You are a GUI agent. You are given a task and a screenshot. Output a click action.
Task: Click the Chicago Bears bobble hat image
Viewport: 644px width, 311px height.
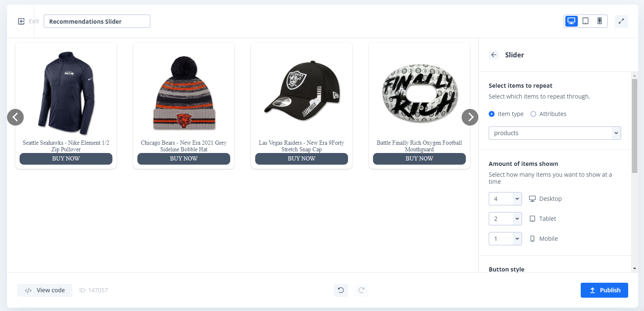(x=184, y=92)
